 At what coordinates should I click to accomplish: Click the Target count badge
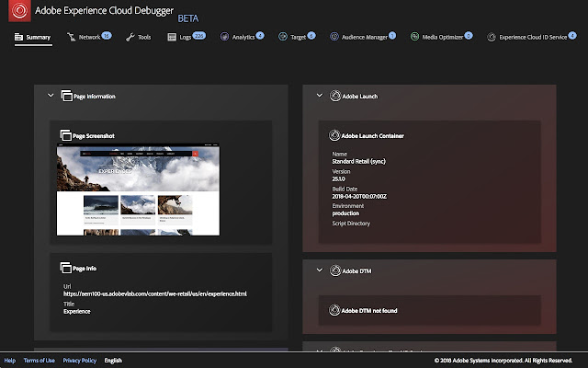pyautogui.click(x=311, y=36)
